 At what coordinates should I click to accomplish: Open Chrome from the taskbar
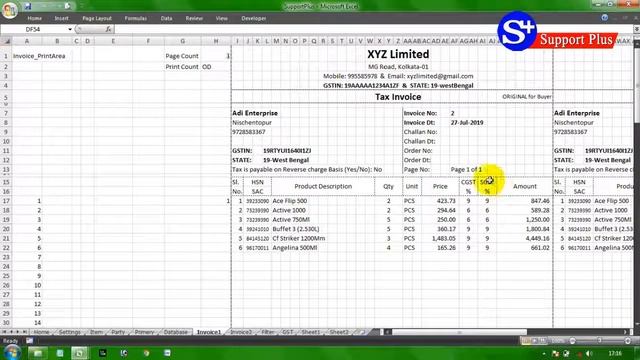tap(146, 353)
